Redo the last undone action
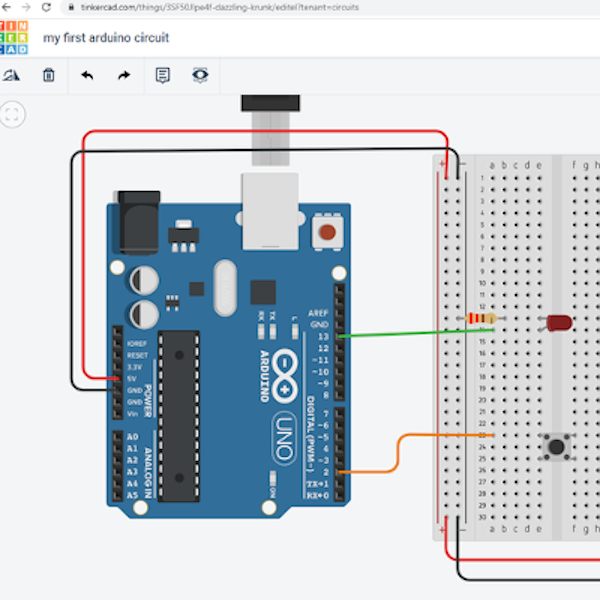 pos(124,75)
